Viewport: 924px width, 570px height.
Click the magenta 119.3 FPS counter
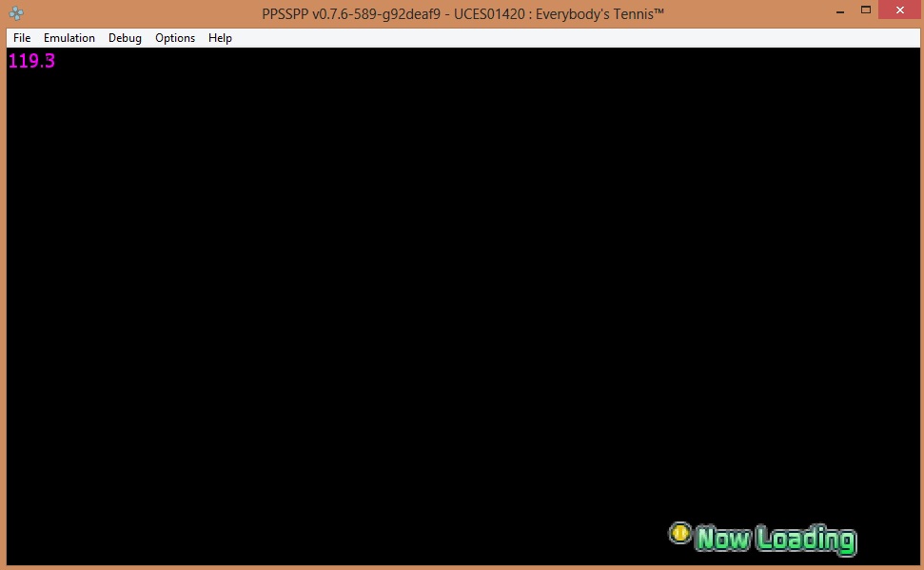point(31,62)
